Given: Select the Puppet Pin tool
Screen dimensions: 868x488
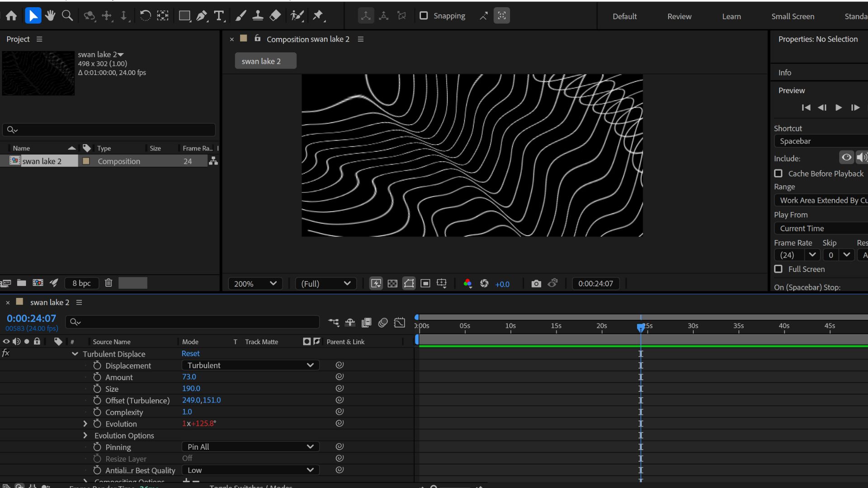Looking at the screenshot, I should tap(318, 16).
